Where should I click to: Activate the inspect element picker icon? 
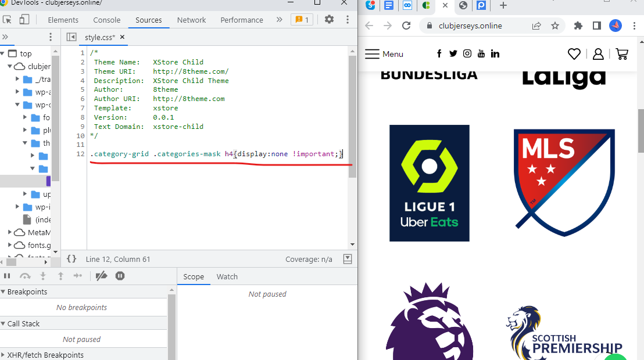click(7, 20)
